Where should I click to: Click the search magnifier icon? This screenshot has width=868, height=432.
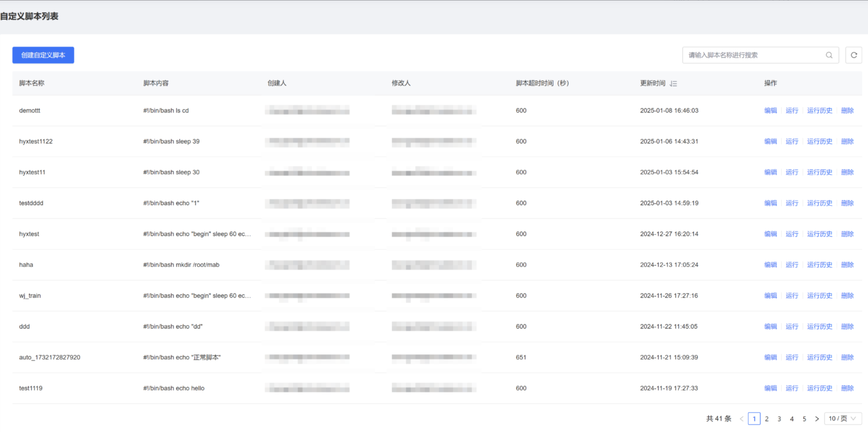point(829,55)
